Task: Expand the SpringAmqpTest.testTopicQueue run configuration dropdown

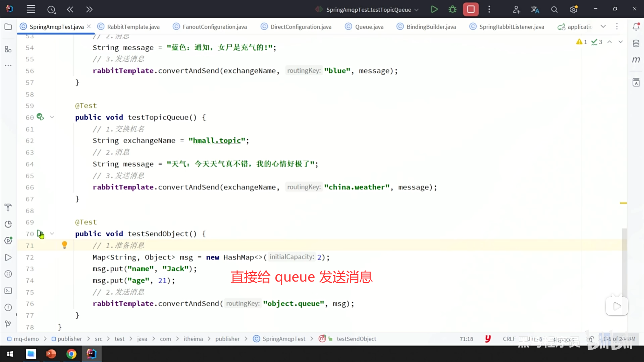Action: tap(416, 10)
